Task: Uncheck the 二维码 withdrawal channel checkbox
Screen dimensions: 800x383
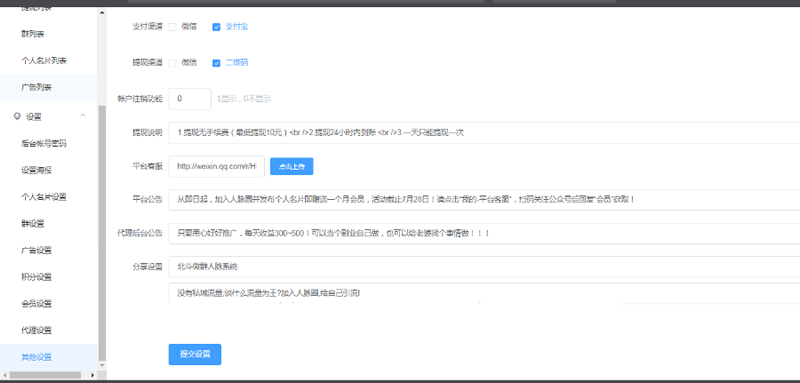Action: (216, 63)
